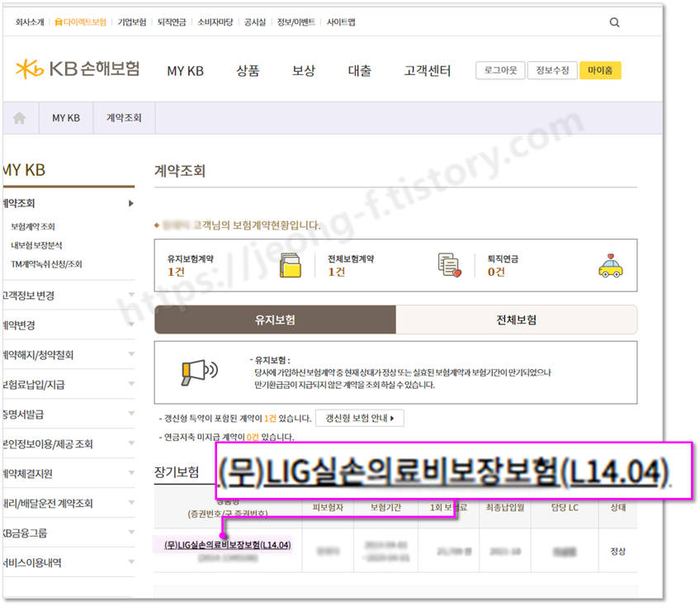Open the 대출 main menu
This screenshot has width=700, height=606.
359,70
